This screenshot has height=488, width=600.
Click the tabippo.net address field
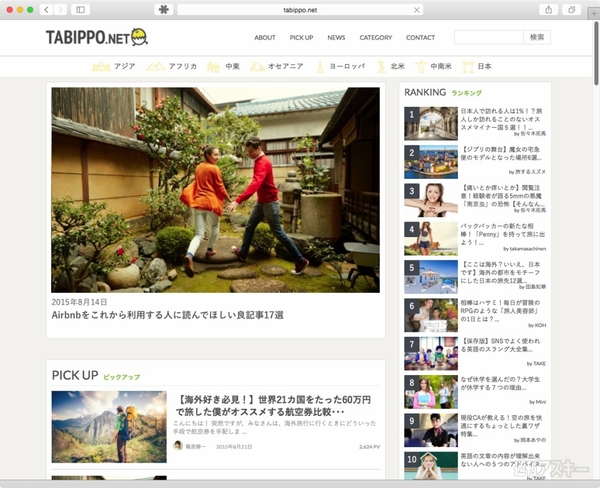click(x=300, y=10)
